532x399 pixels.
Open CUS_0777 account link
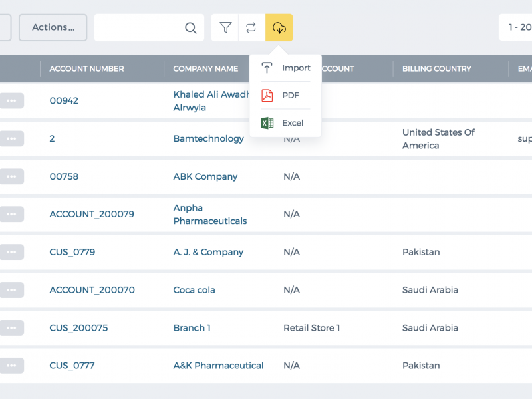[x=72, y=365]
